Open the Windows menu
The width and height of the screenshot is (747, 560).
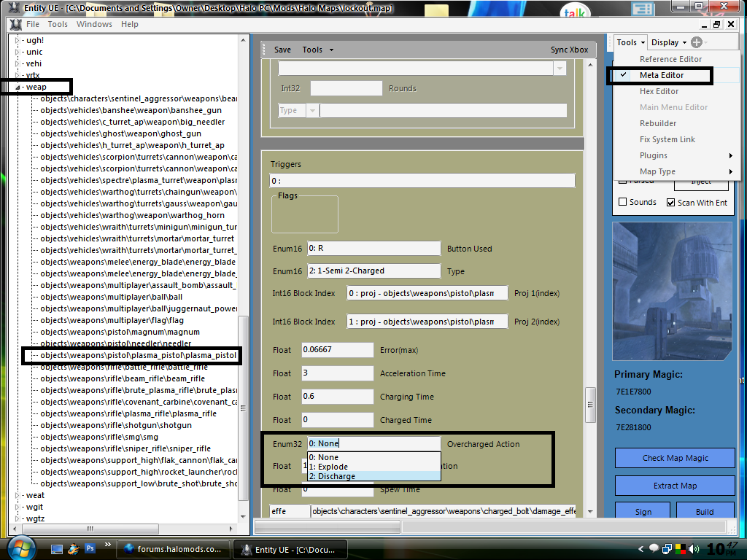94,24
